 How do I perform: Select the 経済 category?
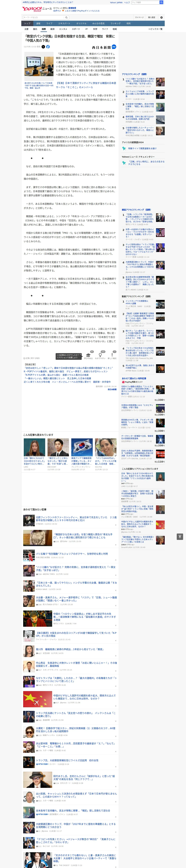pyautogui.click(x=52, y=29)
